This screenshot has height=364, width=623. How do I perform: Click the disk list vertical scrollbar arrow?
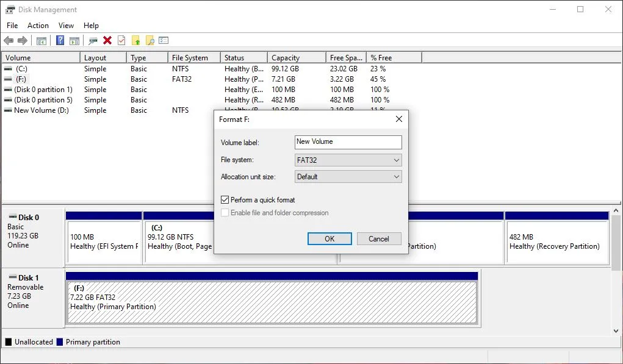(x=615, y=212)
